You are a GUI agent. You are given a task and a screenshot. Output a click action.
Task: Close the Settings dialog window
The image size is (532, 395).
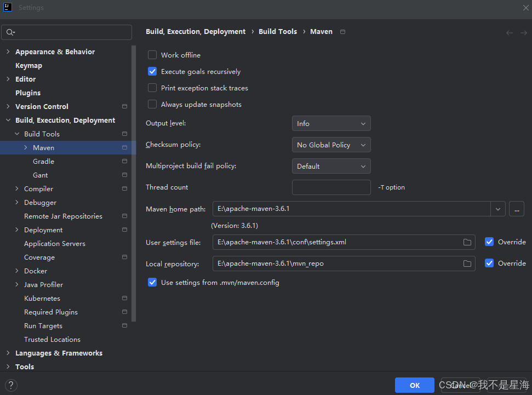coord(525,8)
